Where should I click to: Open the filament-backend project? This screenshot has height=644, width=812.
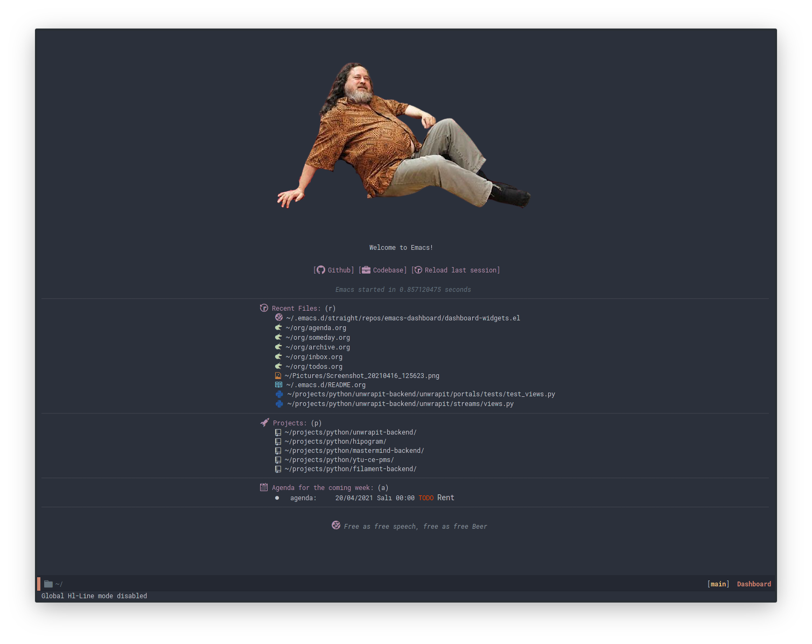351,469
